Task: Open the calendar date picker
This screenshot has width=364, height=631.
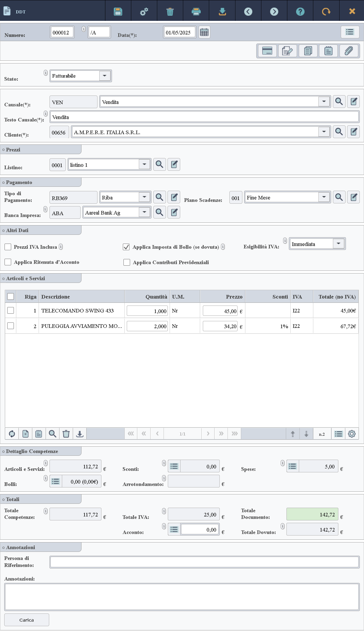Action: [204, 32]
